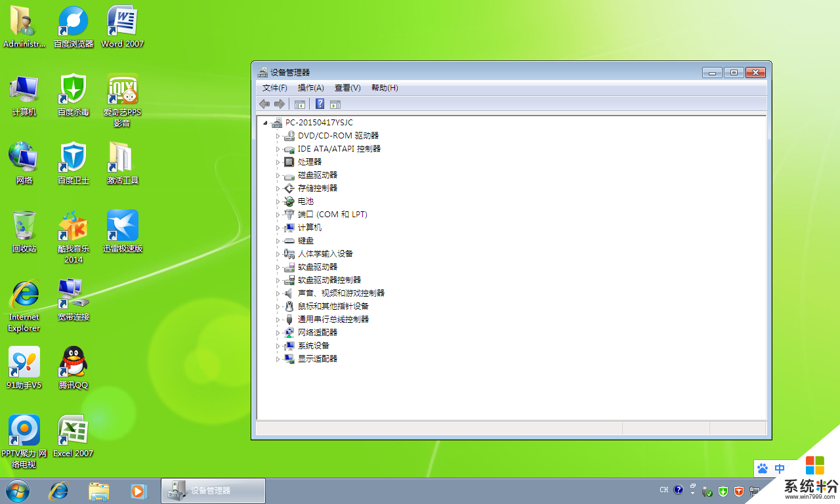Click the Internet Explorer taskbar icon
The image size is (840, 504).
[59, 490]
